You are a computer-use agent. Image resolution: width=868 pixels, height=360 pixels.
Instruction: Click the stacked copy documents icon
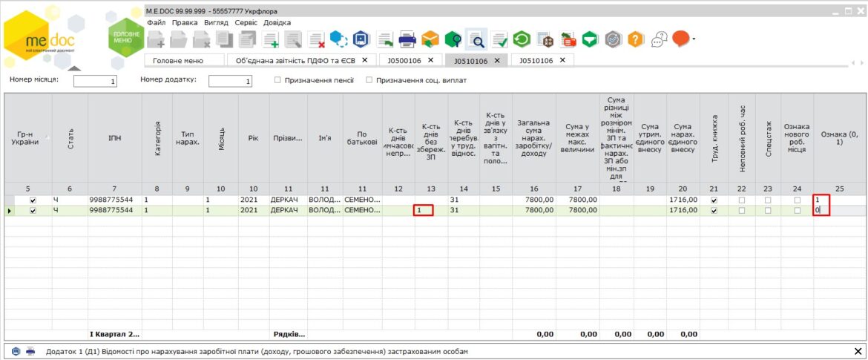point(225,39)
